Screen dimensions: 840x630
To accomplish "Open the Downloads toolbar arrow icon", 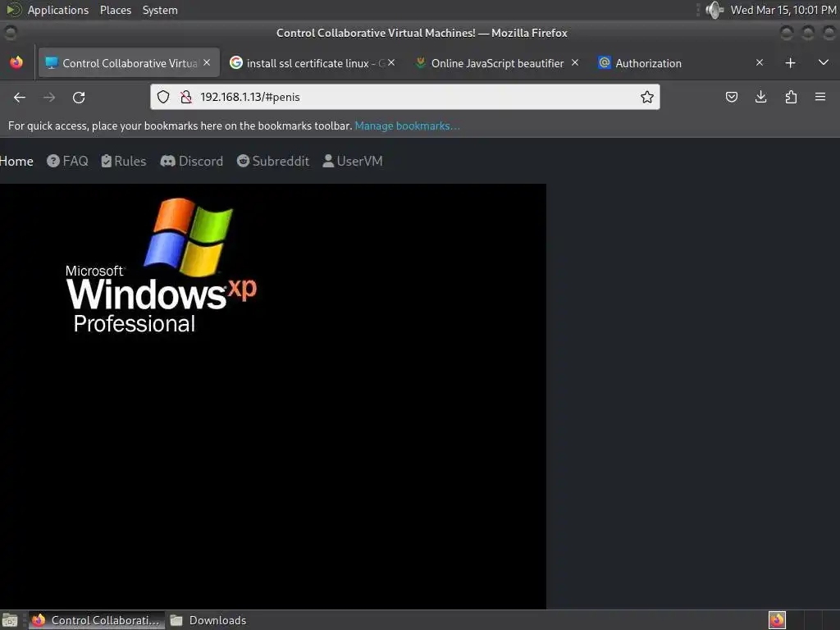I will click(x=760, y=97).
